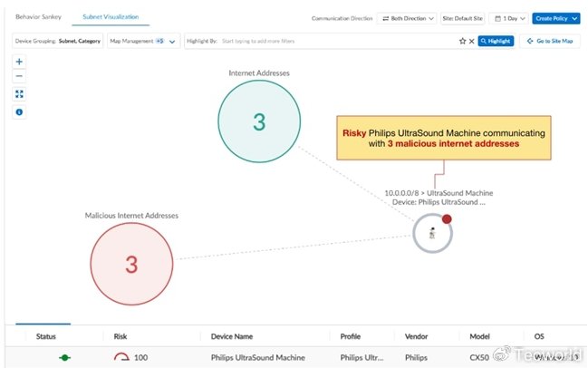
Task: Sort by the Risk column header
Action: coord(120,336)
